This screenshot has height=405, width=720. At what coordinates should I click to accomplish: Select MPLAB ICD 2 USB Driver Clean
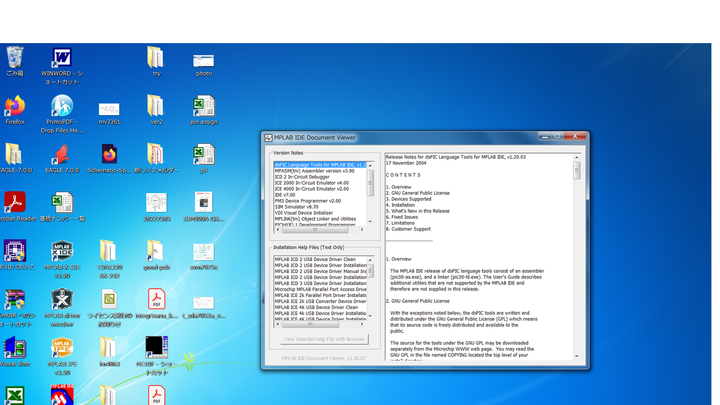(x=315, y=259)
